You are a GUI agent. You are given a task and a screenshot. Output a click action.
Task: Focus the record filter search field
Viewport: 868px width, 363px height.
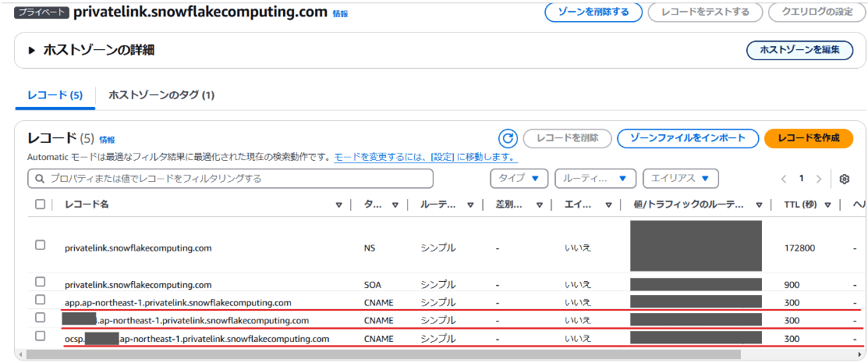point(230,179)
